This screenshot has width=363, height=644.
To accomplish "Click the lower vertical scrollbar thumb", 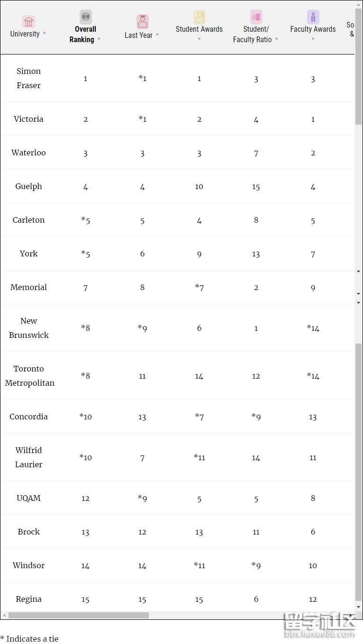I will [358, 472].
